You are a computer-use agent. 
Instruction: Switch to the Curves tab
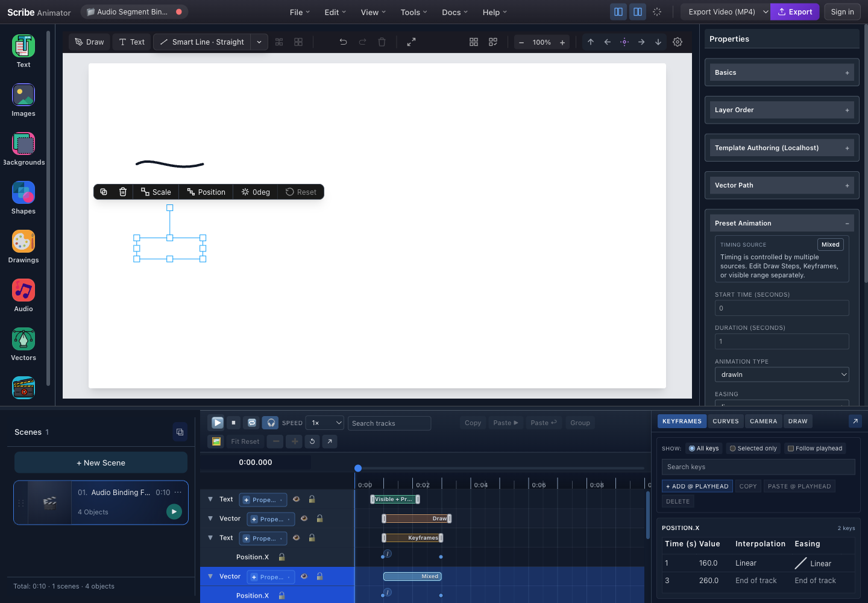(x=726, y=421)
